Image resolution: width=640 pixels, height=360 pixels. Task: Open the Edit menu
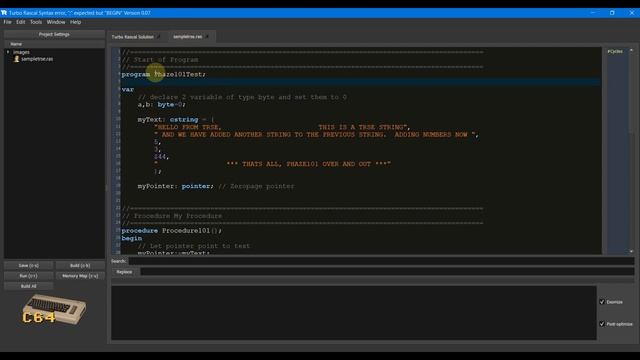20,22
